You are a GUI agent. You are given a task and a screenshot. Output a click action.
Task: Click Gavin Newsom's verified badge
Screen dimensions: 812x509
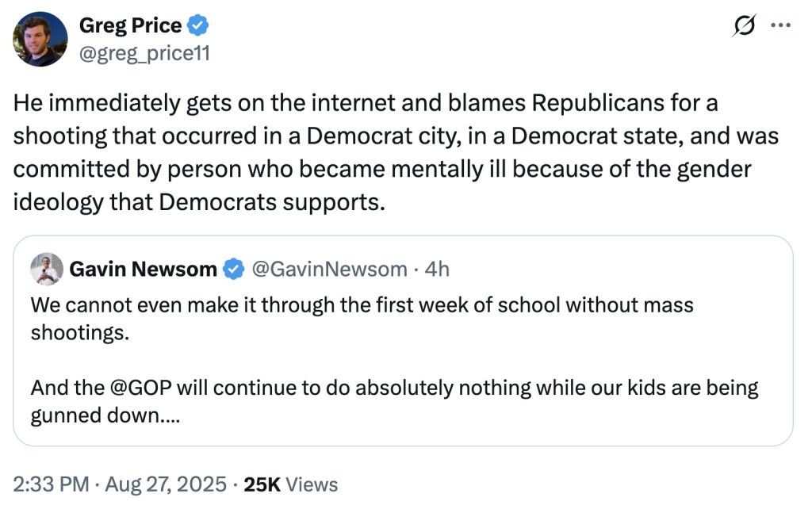click(233, 270)
